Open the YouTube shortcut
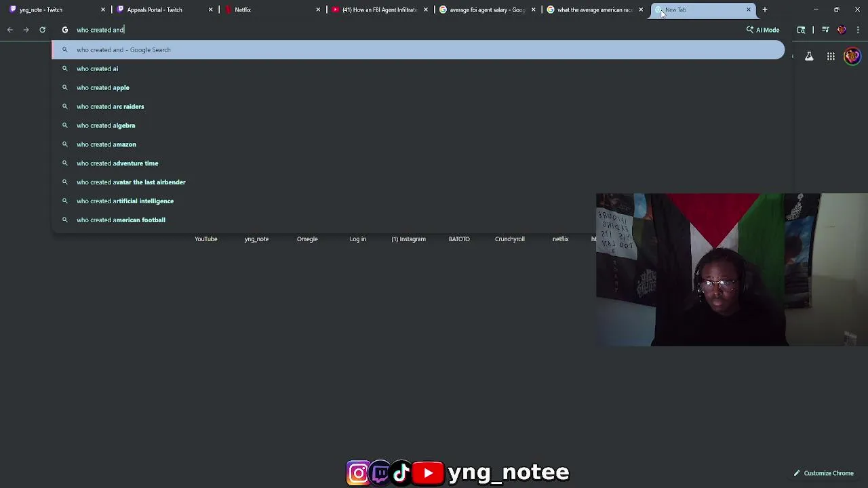 (206, 239)
